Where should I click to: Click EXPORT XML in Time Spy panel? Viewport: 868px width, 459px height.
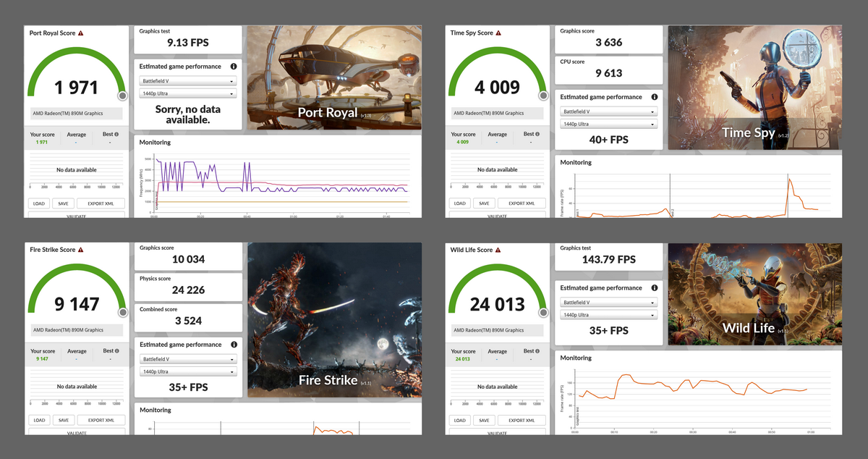522,203
